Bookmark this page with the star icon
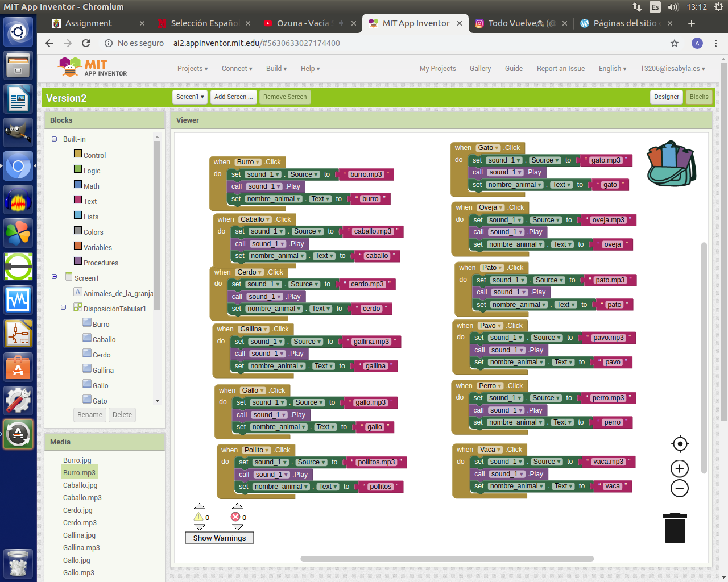Viewport: 728px width, 582px height. tap(675, 43)
